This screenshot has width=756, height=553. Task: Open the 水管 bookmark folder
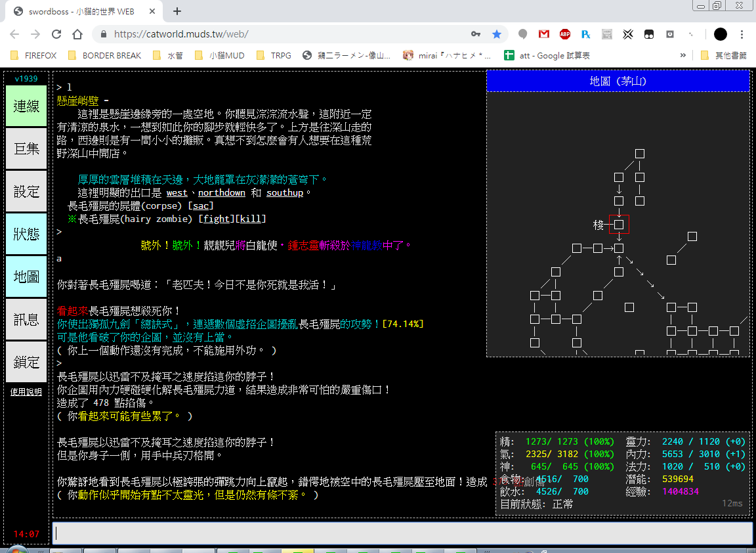pos(168,55)
